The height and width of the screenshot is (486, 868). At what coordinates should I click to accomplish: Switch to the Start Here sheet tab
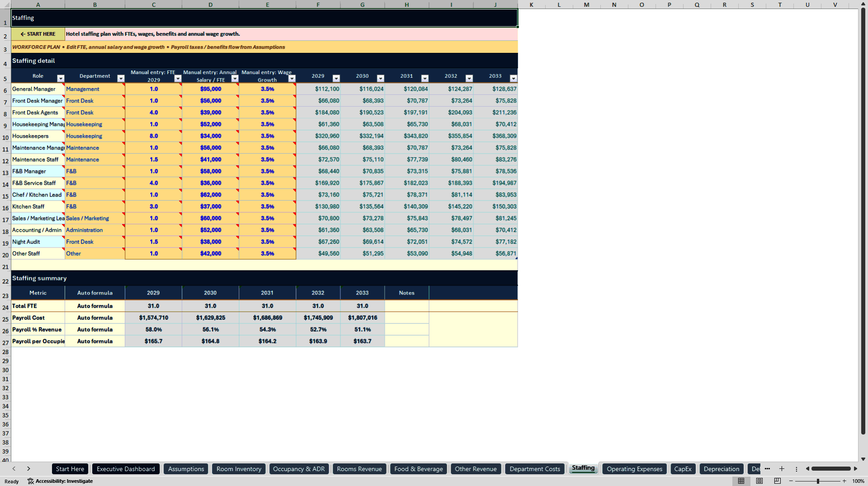(x=70, y=469)
